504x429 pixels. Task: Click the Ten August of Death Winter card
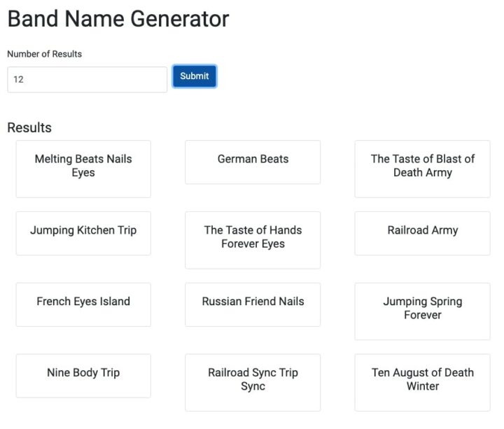(x=422, y=381)
